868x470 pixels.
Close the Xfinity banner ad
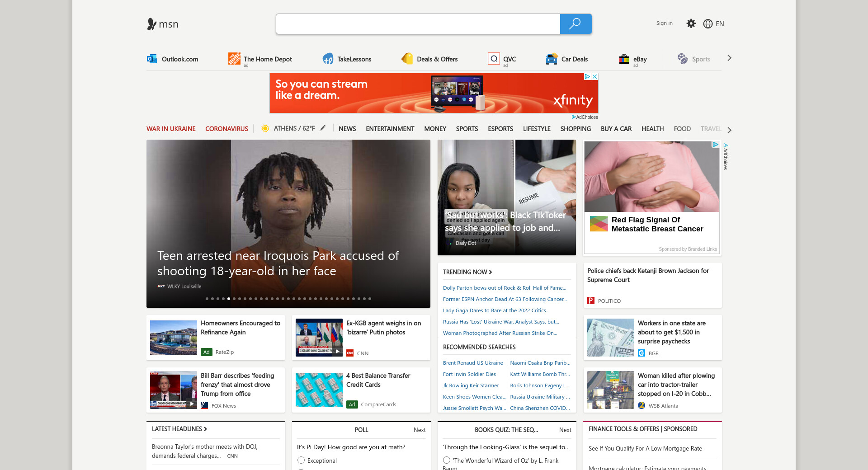click(x=595, y=77)
